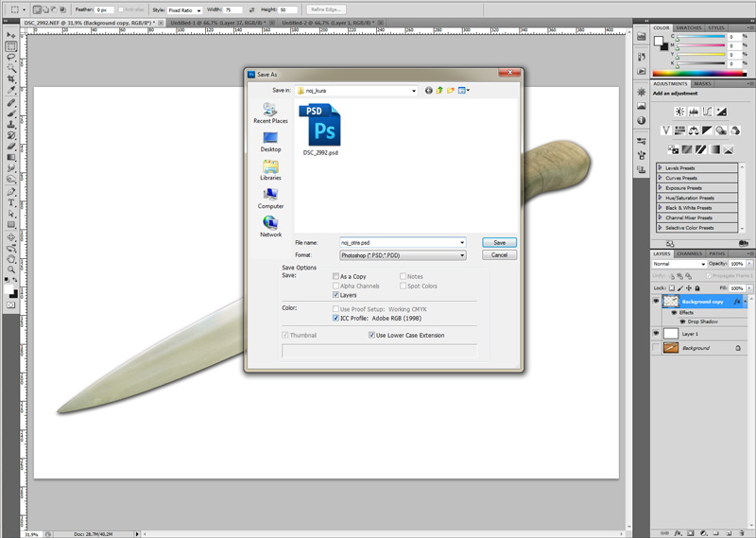Image resolution: width=756 pixels, height=538 pixels.
Task: Select the Hand tool
Action: (11, 259)
